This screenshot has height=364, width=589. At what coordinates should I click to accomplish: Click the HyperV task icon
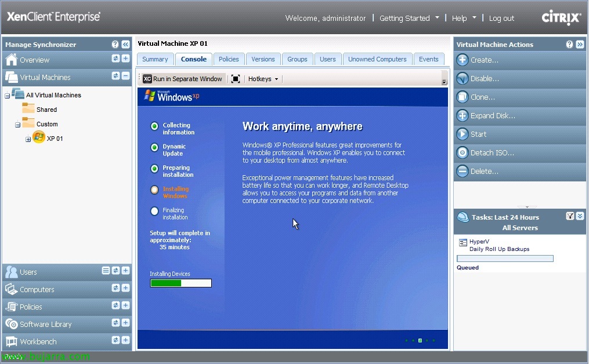pyautogui.click(x=463, y=242)
